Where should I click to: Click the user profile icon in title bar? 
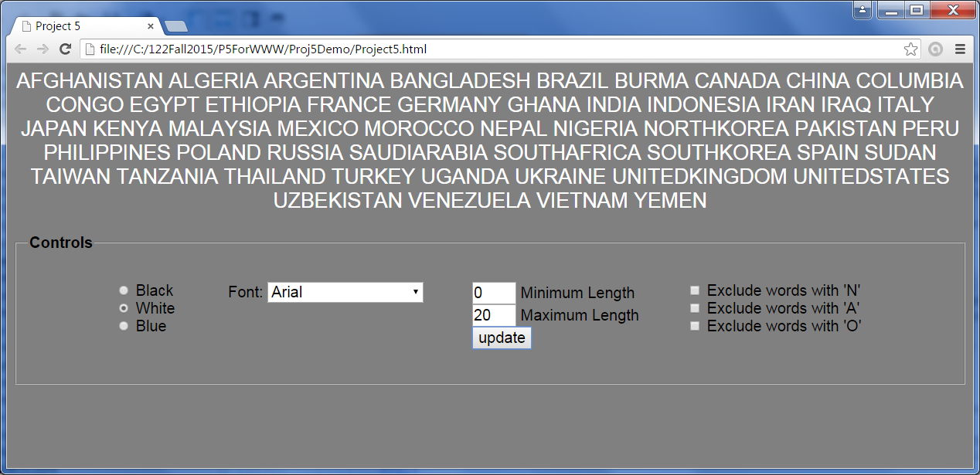(x=863, y=9)
